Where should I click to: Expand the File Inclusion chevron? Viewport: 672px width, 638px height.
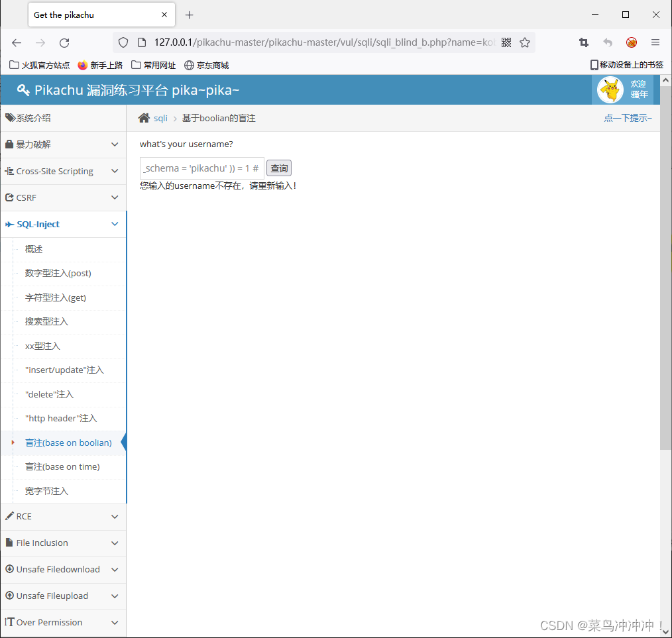[115, 543]
